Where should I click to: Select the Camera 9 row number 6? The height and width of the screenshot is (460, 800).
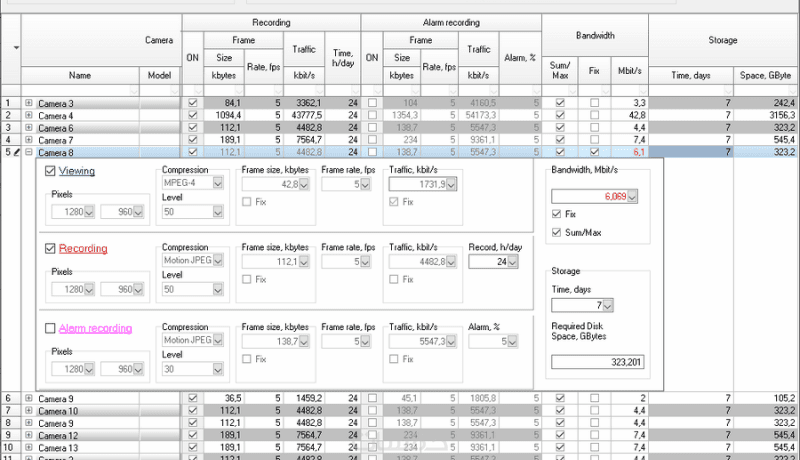10,398
